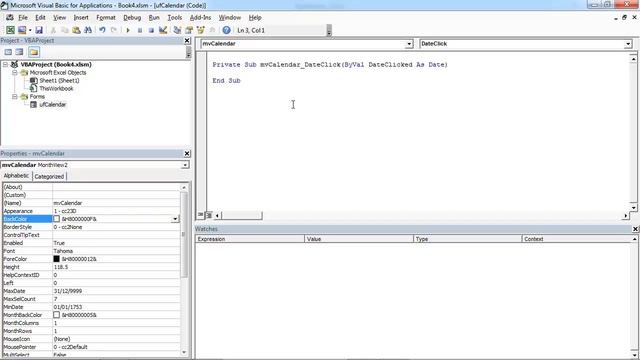The height and width of the screenshot is (360, 640).
Task: Switch to the Alphabetic properties tab
Action: [16, 176]
